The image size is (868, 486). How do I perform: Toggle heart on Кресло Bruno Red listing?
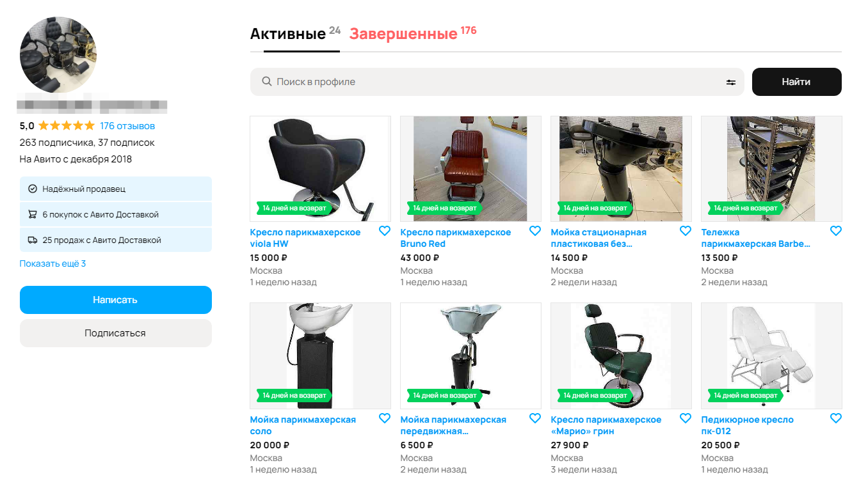coord(535,231)
